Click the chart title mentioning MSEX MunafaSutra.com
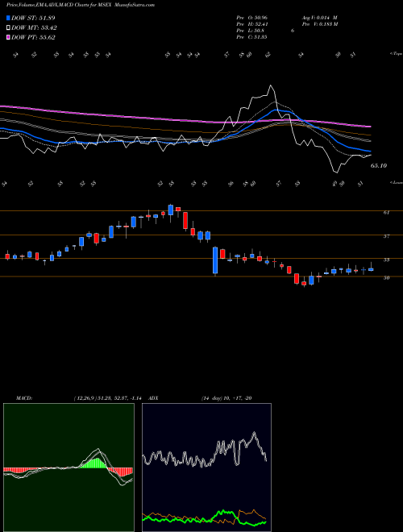 coord(81,5)
